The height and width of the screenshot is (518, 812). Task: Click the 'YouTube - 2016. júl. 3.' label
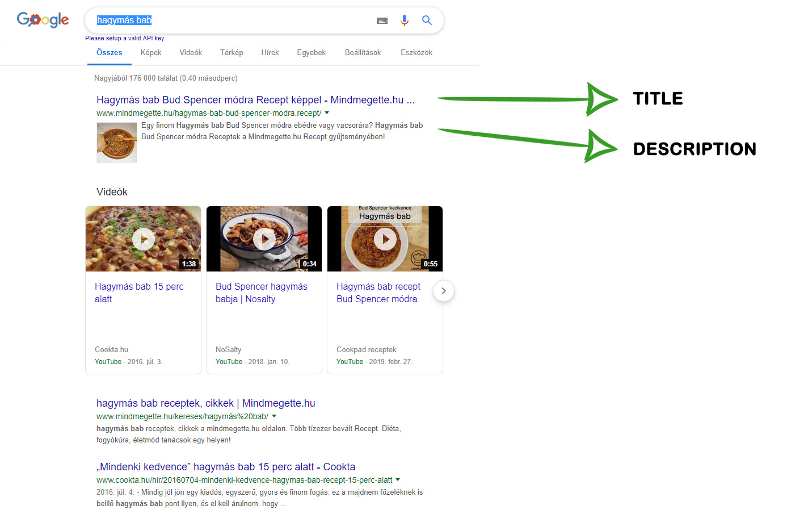(129, 362)
